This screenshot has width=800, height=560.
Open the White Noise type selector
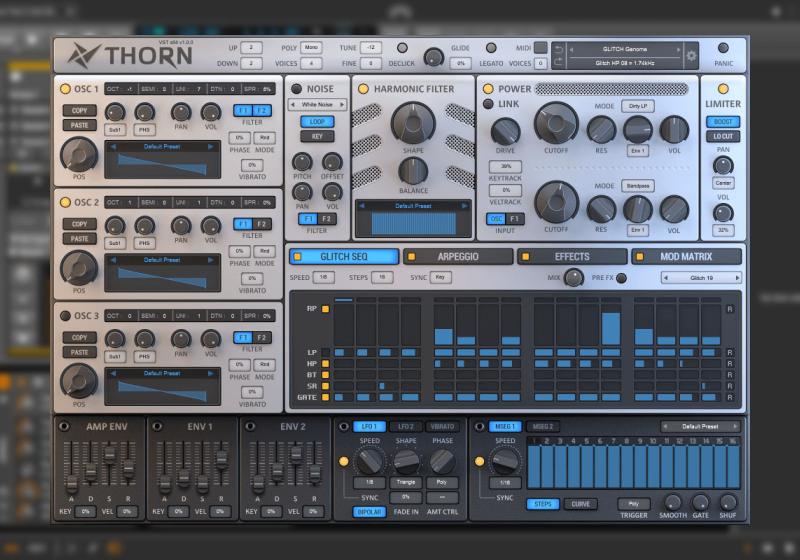(317, 105)
